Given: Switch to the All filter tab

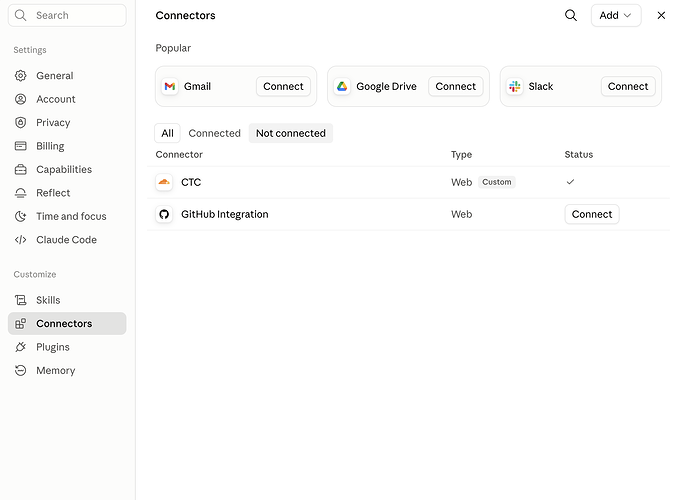Looking at the screenshot, I should (167, 133).
